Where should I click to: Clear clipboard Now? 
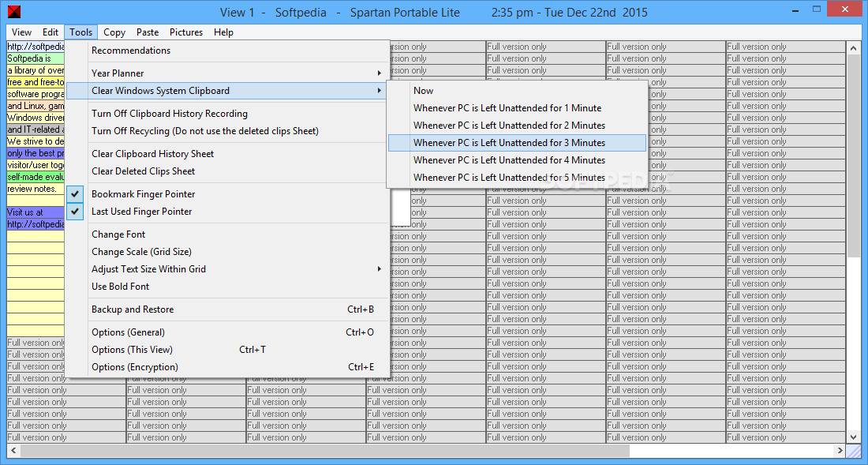[517, 91]
